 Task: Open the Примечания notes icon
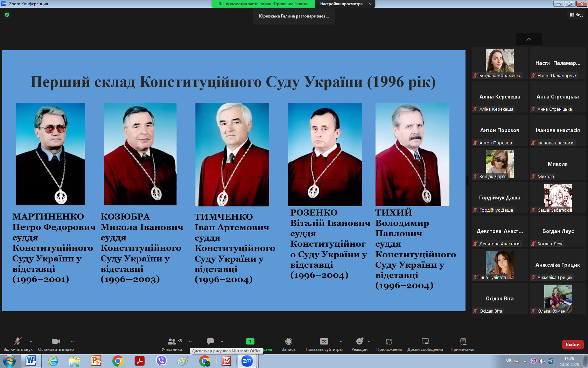pyautogui.click(x=463, y=341)
